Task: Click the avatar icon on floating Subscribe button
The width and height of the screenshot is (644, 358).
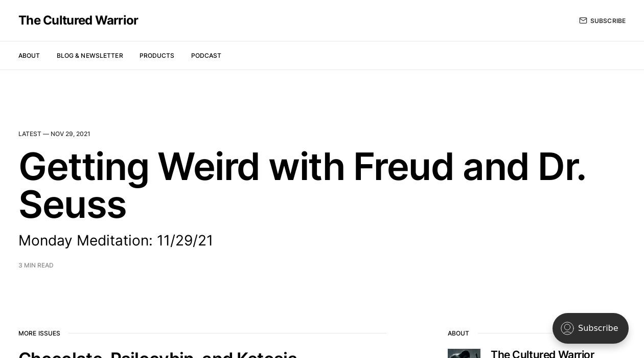Action: click(x=567, y=328)
